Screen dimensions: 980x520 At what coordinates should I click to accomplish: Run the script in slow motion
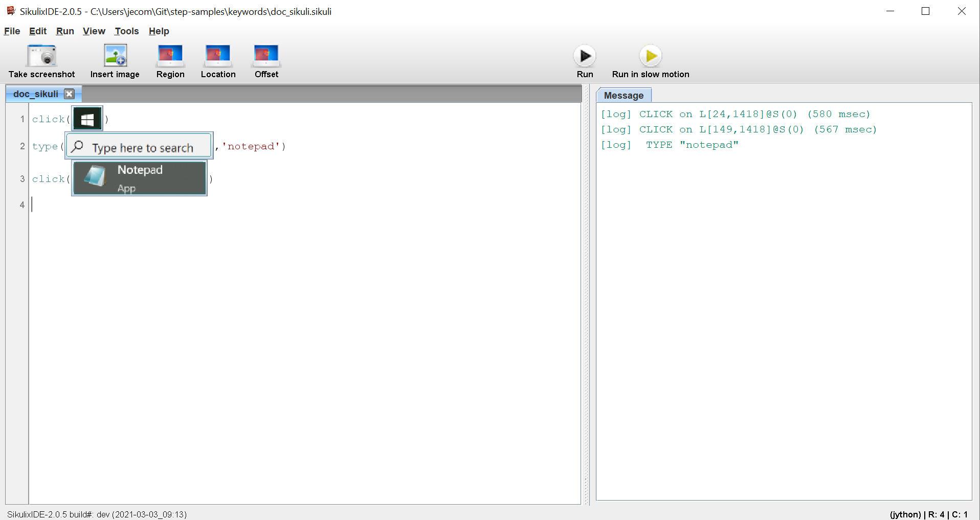650,55
